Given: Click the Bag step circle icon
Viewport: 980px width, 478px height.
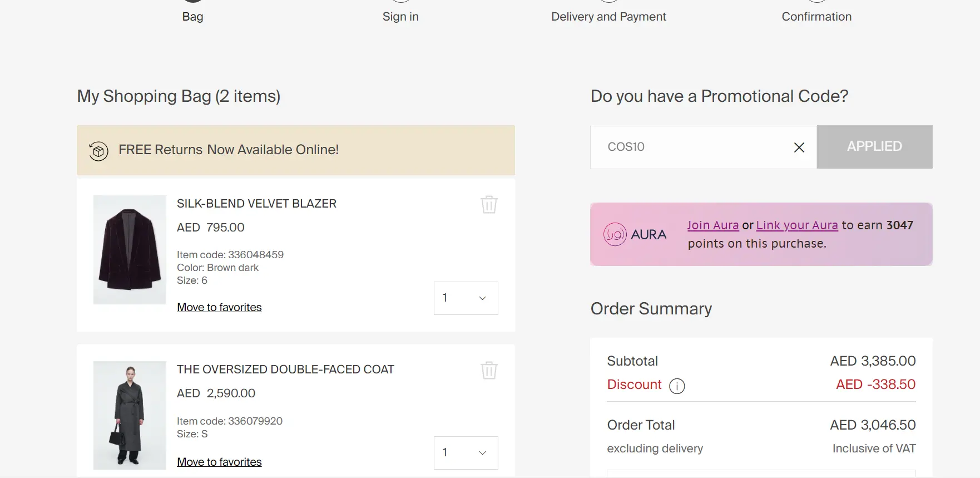Looking at the screenshot, I should pos(192,1).
